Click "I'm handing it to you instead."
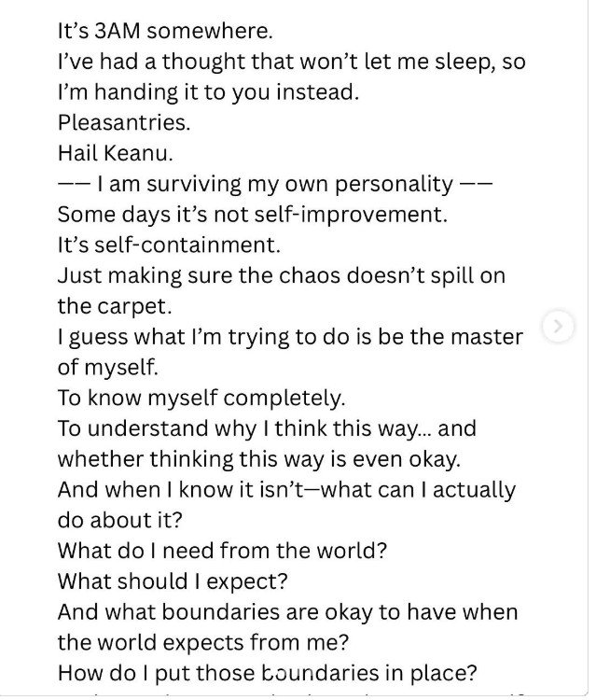610x700 pixels. [x=208, y=92]
